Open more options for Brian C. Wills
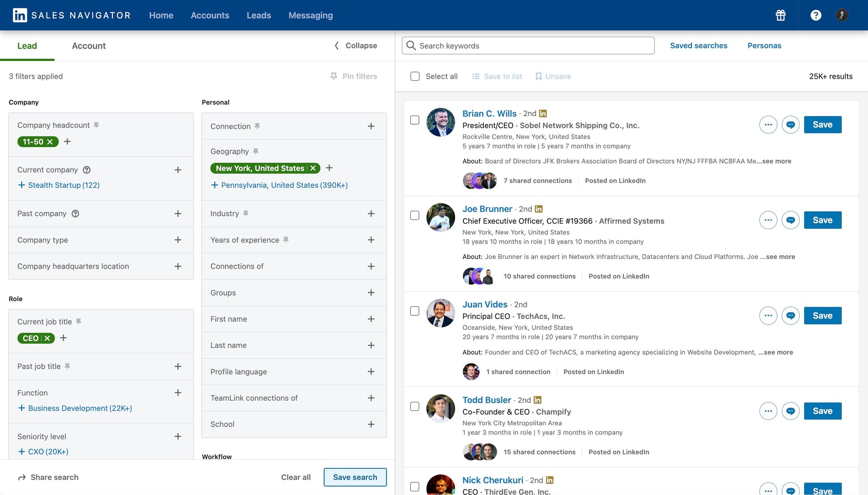The width and height of the screenshot is (868, 495). click(768, 125)
